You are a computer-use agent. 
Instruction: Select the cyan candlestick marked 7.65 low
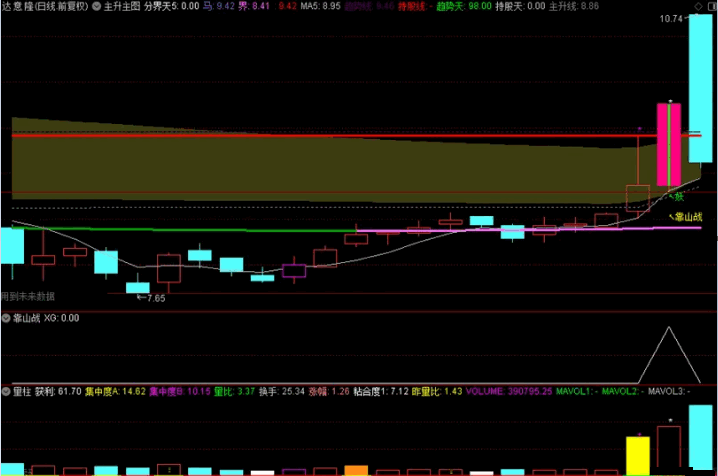pyautogui.click(x=138, y=287)
